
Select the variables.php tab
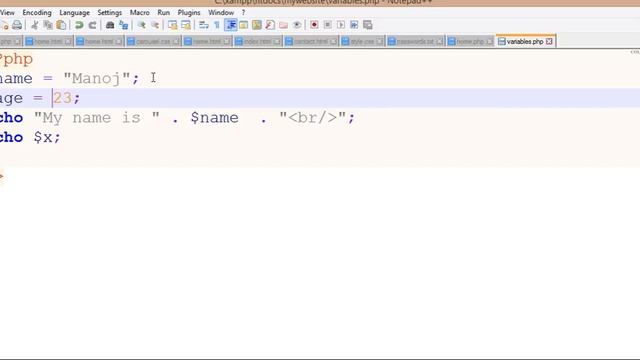point(525,41)
